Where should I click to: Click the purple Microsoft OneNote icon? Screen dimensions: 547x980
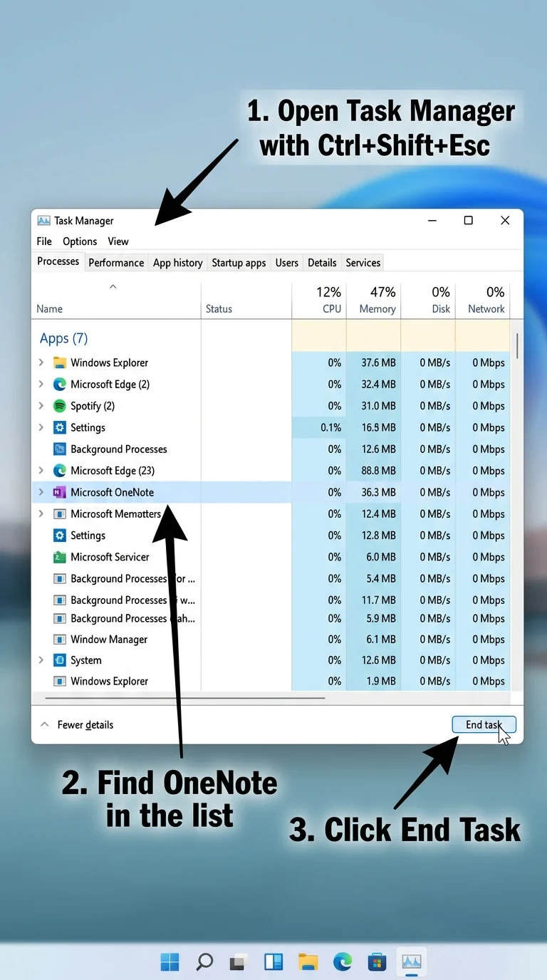[x=60, y=492]
